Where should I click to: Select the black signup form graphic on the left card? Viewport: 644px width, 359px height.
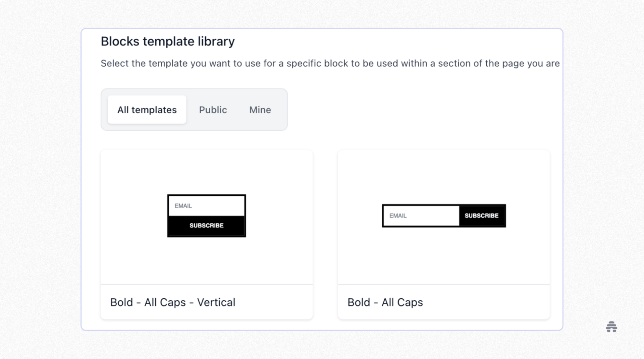206,216
